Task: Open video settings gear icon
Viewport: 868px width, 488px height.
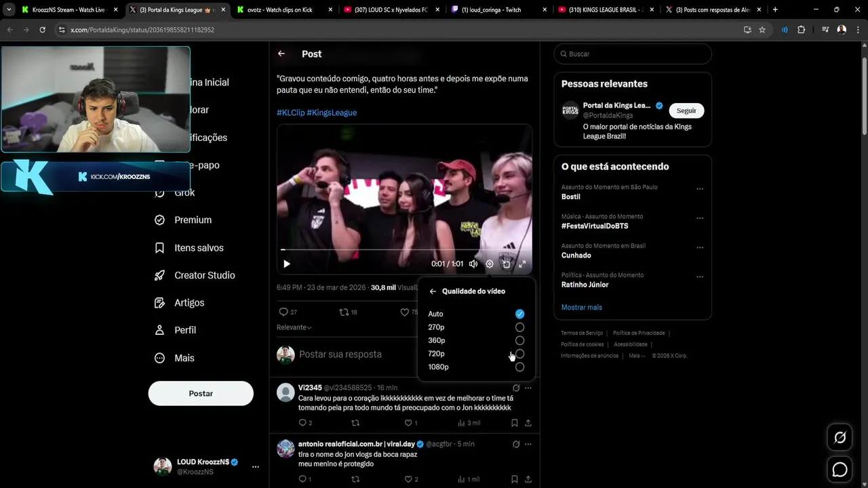Action: [x=490, y=264]
